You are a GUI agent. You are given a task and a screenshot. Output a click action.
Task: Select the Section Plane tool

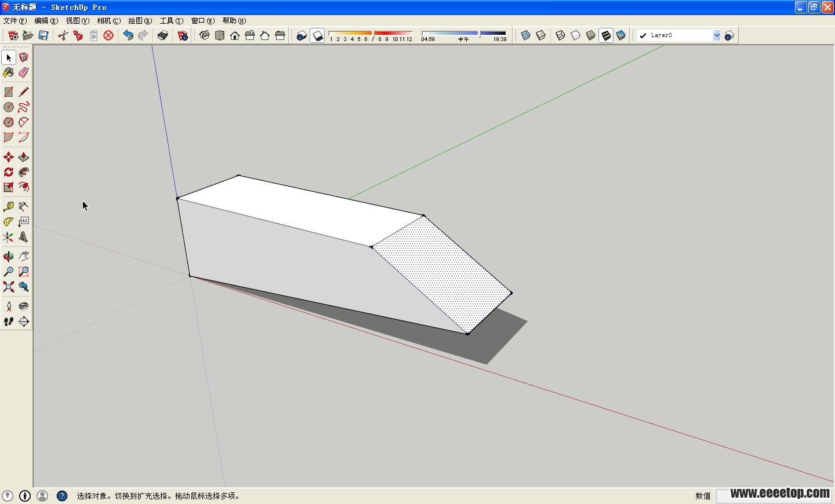24,322
